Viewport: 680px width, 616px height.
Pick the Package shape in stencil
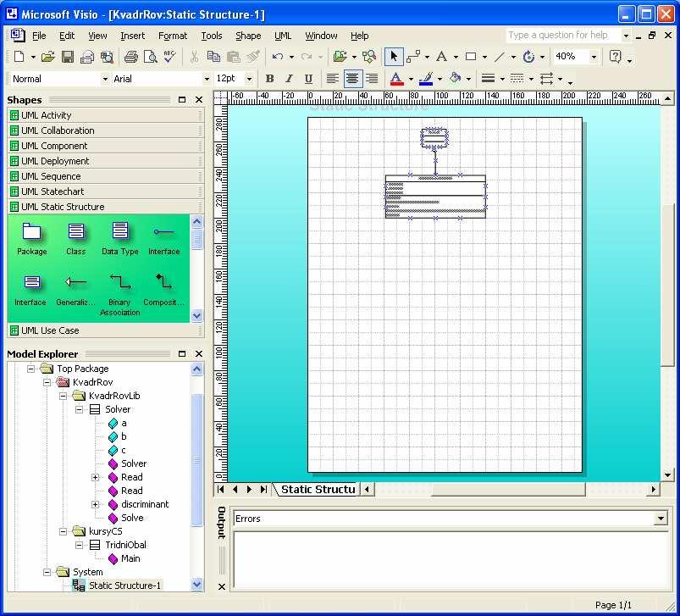31,239
